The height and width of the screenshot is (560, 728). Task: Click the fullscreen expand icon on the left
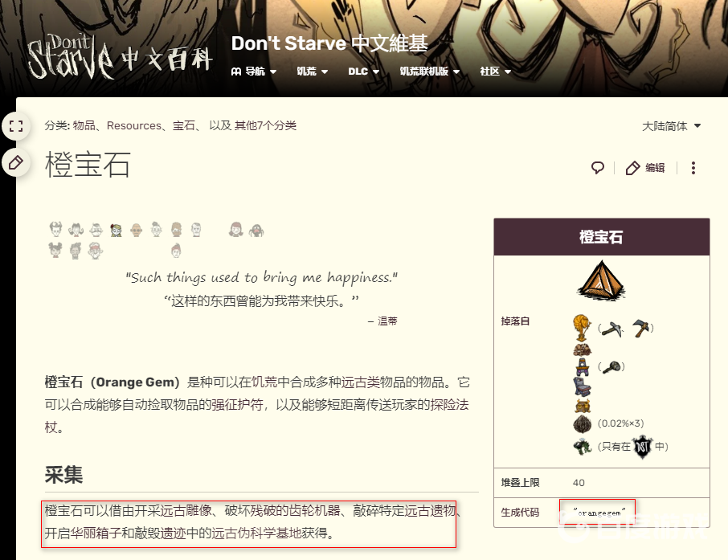point(16,126)
